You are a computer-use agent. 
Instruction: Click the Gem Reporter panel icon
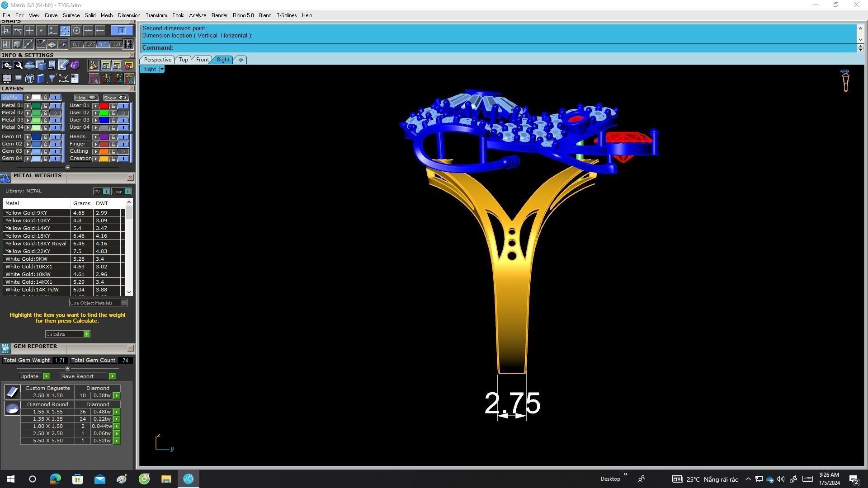(5, 348)
